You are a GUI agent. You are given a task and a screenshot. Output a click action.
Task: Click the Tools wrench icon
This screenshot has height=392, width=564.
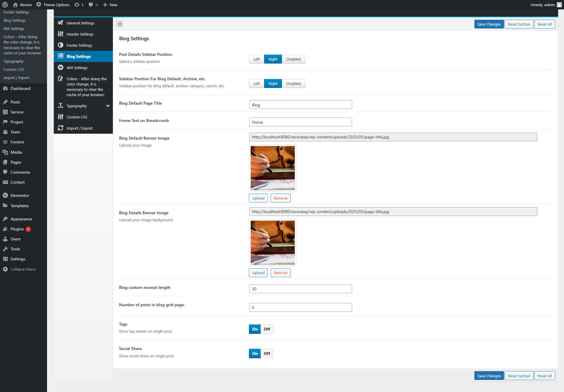click(x=5, y=249)
